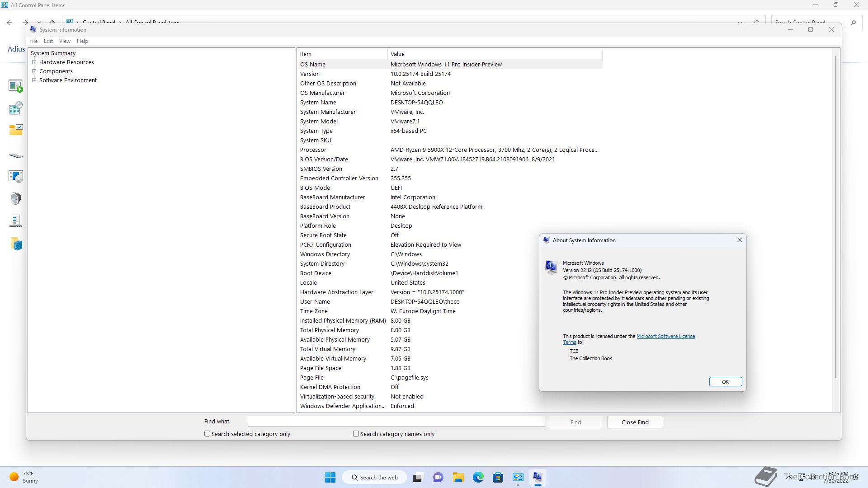Open the AutoPlay icon in Control Panel
The image size is (868, 488).
[x=16, y=85]
